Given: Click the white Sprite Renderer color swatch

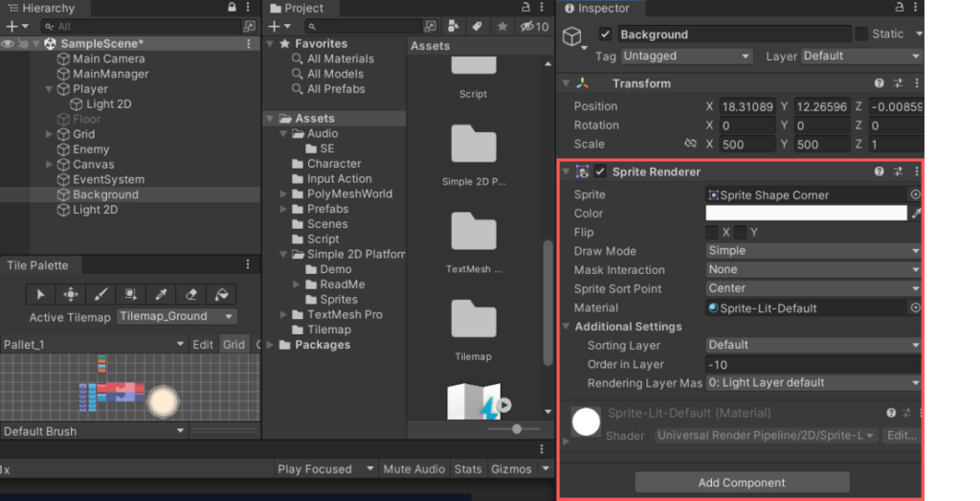Looking at the screenshot, I should tap(806, 214).
